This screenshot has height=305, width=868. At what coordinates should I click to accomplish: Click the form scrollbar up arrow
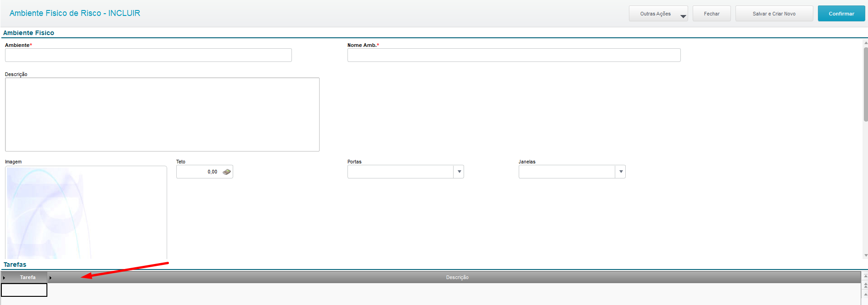(866, 43)
